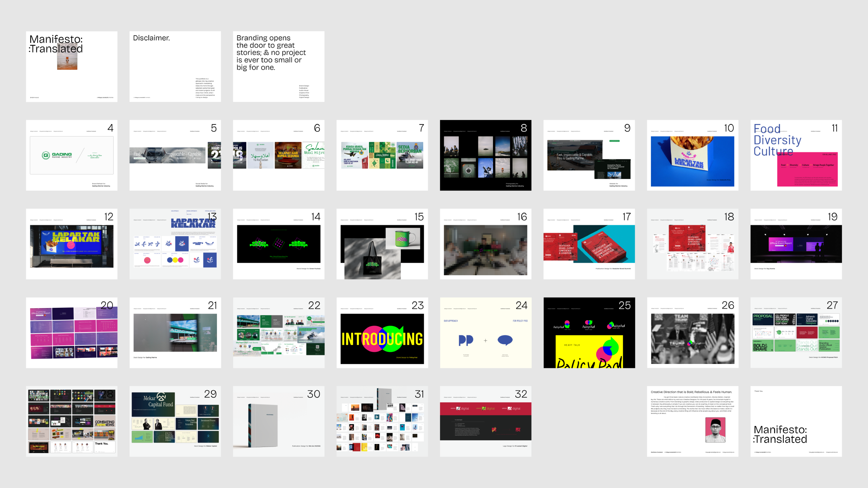Open slide 32 red digital logo slide
Screen dimensions: 868x488
(485, 421)
